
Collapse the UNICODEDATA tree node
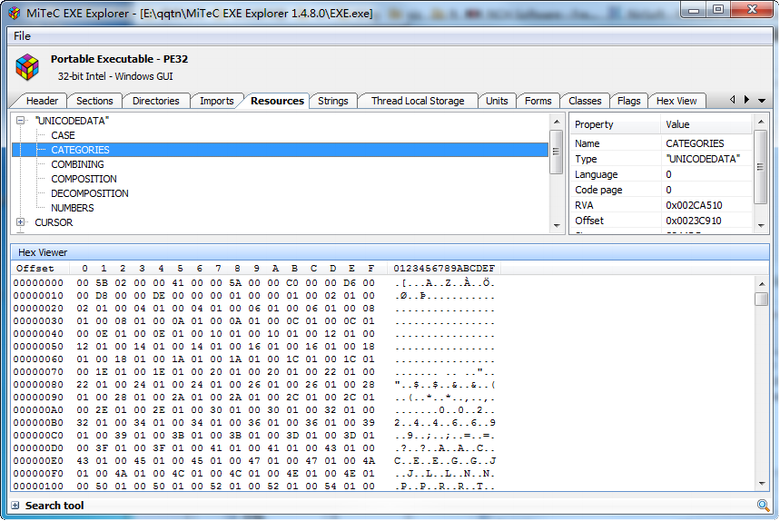click(x=20, y=121)
